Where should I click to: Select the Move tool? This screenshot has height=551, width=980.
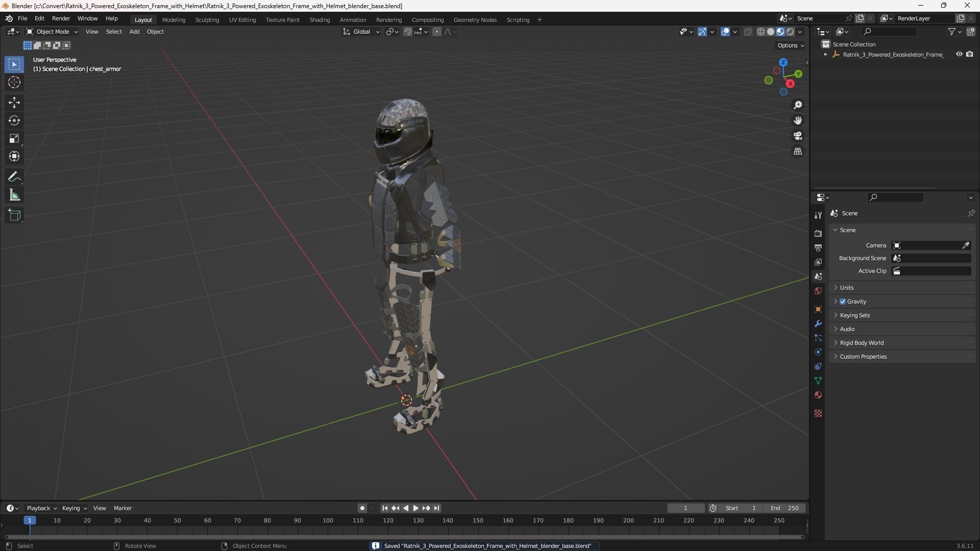[x=14, y=103]
